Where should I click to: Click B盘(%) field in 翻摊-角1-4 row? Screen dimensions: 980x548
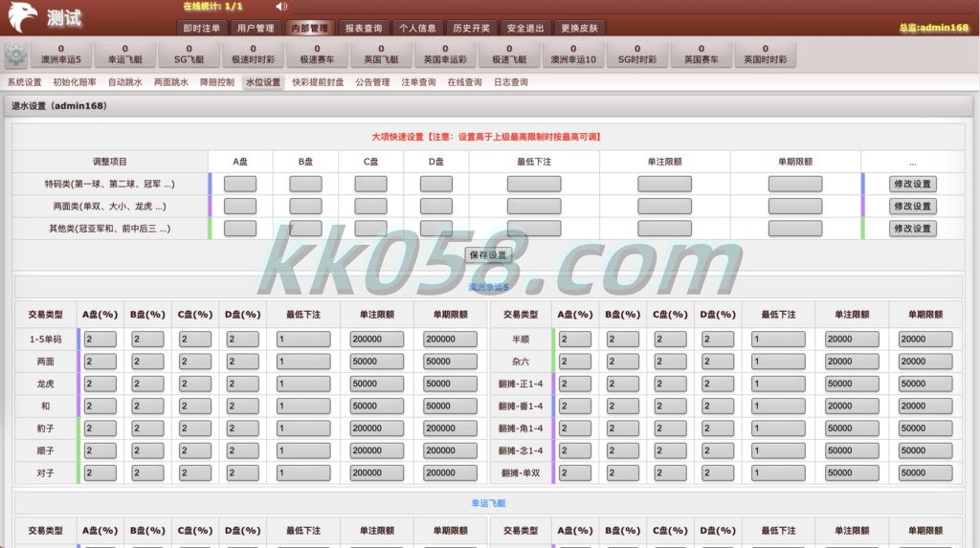click(622, 428)
